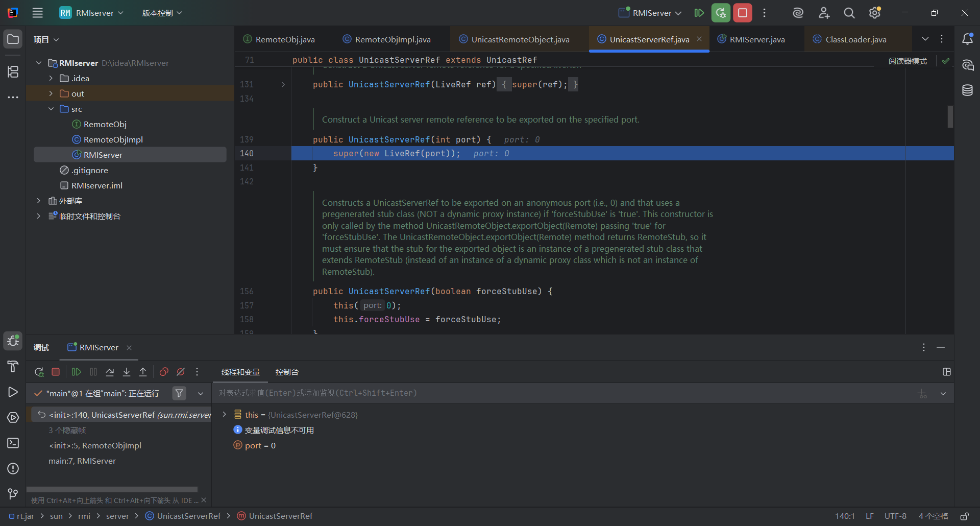The image size is (980, 526).
Task: Open the Git tool window icon
Action: (13, 494)
